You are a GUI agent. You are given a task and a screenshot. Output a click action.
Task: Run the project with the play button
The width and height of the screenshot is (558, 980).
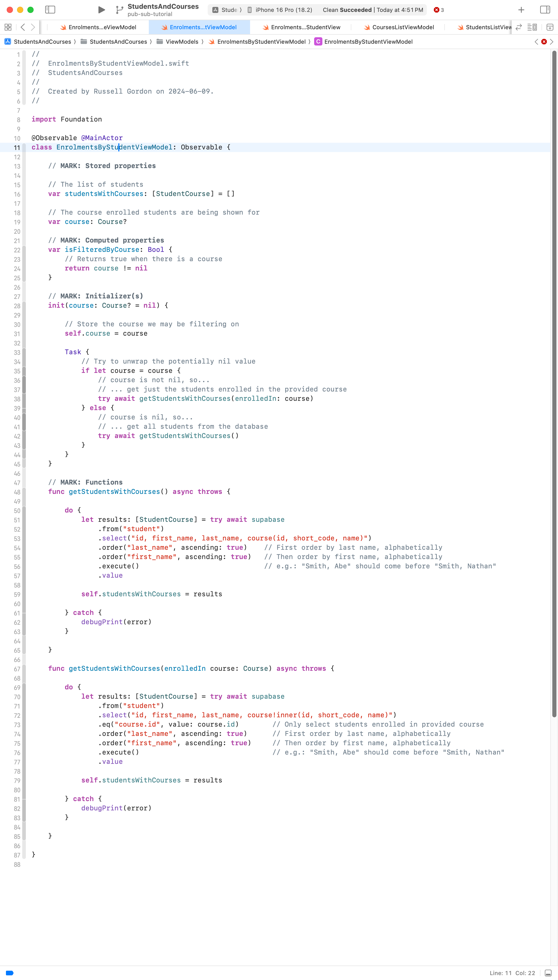coord(101,10)
